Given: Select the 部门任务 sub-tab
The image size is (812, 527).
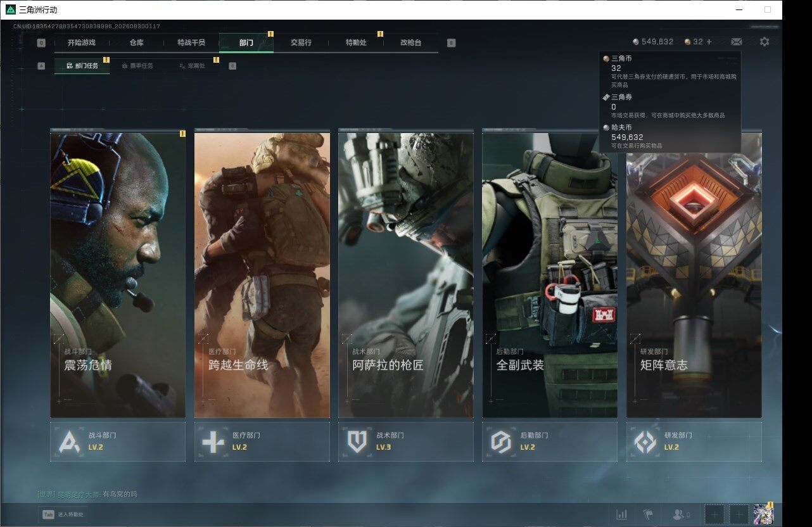Looking at the screenshot, I should [82, 65].
